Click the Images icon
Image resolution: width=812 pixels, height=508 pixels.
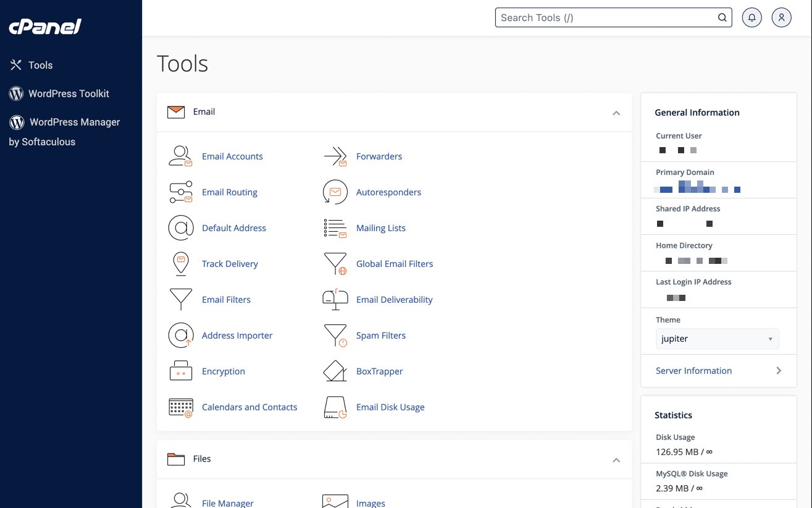pos(335,501)
